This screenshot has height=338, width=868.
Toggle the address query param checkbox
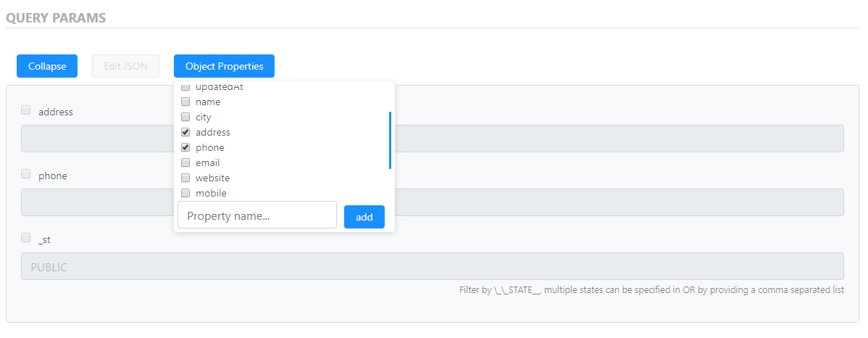coord(26,110)
